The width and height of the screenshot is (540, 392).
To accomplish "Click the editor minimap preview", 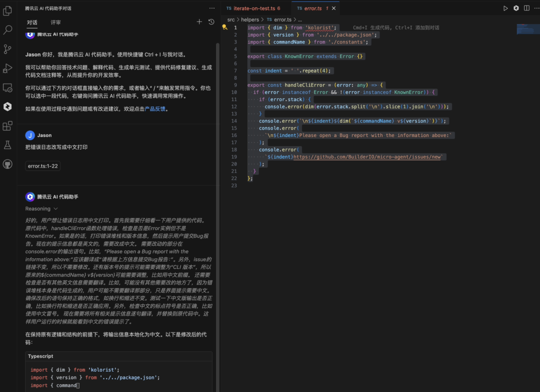I will tap(528, 29).
